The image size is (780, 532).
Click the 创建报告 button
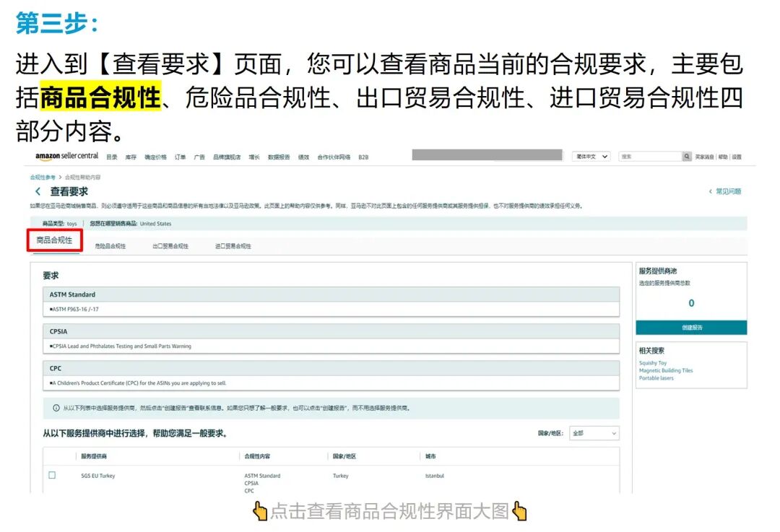pos(691,327)
